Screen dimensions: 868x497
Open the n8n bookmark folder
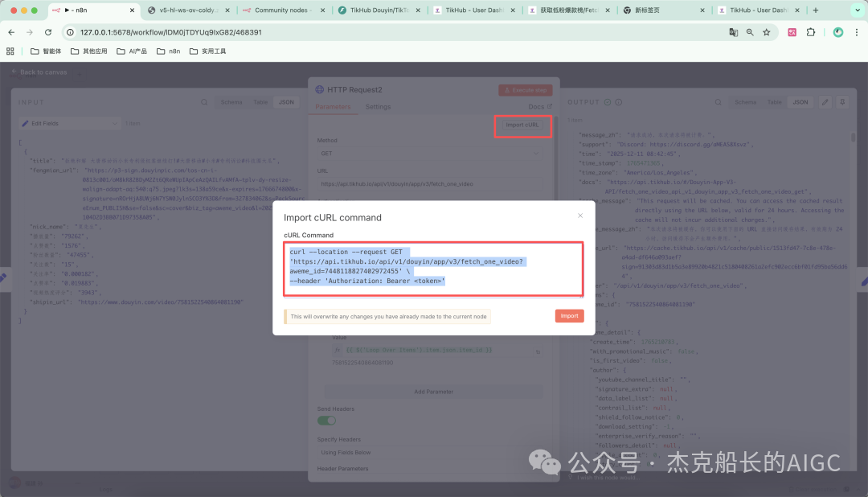point(168,51)
